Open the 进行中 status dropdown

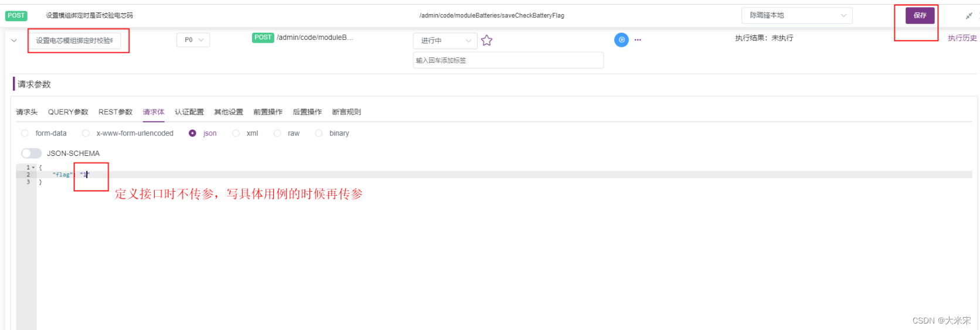click(x=445, y=40)
